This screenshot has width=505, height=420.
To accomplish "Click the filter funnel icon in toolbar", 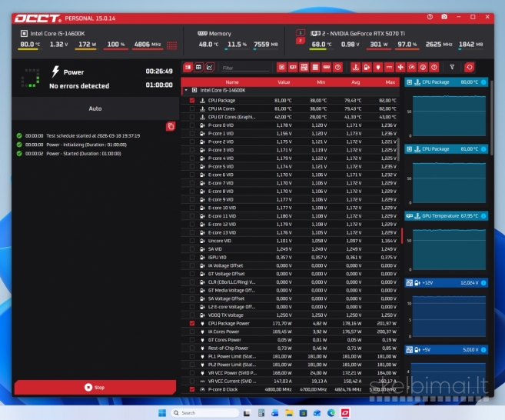I will coord(453,68).
